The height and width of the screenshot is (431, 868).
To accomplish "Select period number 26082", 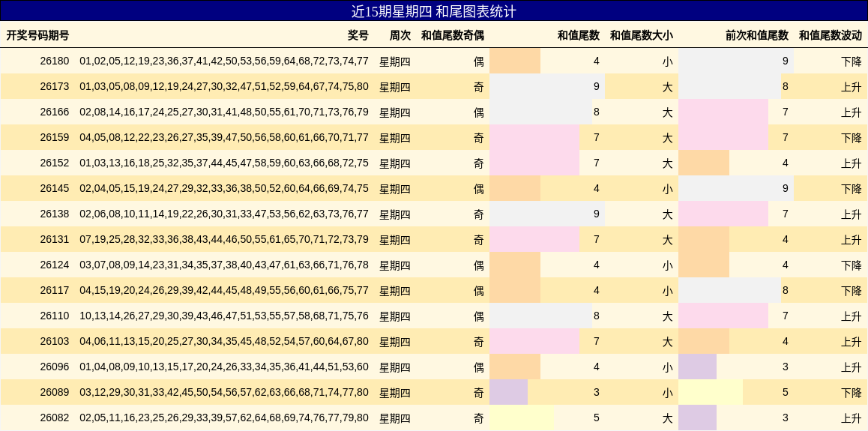I will pyautogui.click(x=54, y=418).
